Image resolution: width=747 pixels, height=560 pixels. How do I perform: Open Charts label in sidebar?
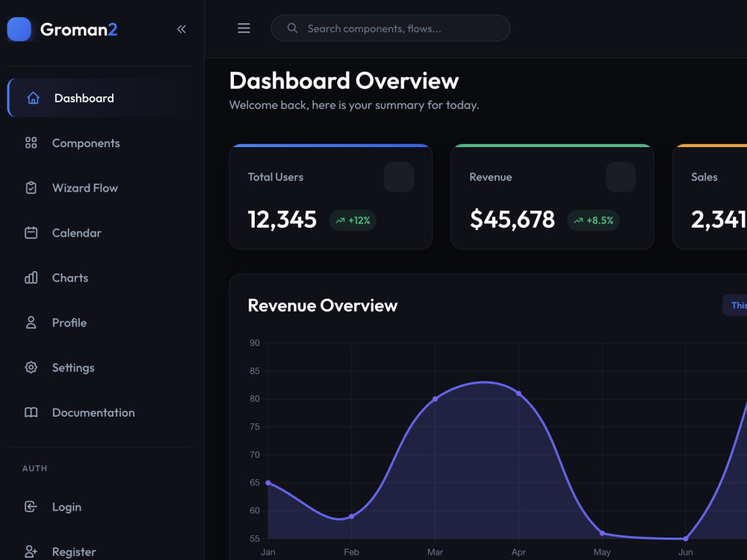[x=70, y=278]
